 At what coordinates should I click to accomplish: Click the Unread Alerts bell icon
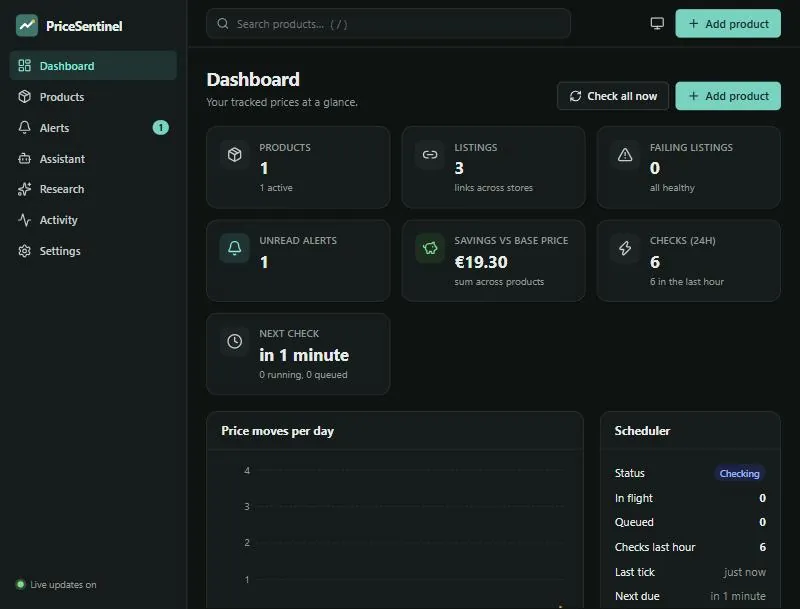(x=235, y=248)
